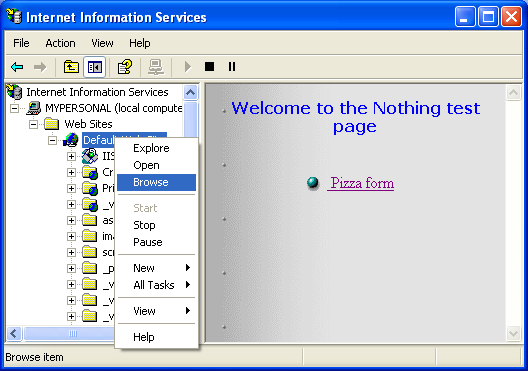The height and width of the screenshot is (371, 528).
Task: Select 'Web Sites' tree label
Action: click(x=89, y=124)
